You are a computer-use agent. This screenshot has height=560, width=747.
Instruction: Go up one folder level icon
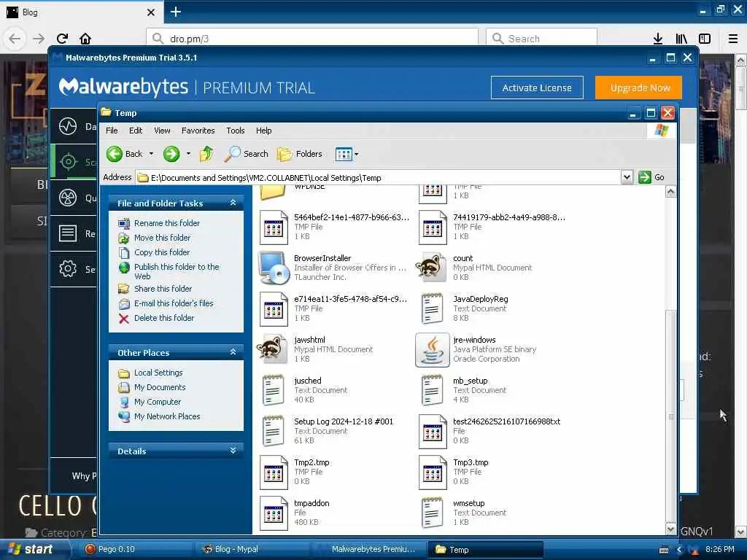(x=206, y=154)
